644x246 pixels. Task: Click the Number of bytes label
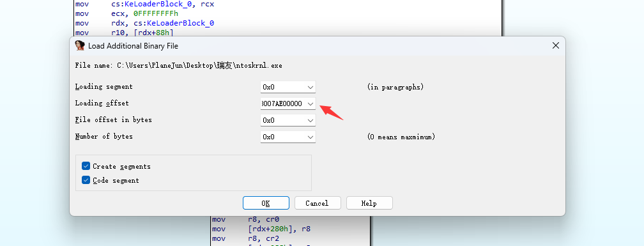pos(104,136)
